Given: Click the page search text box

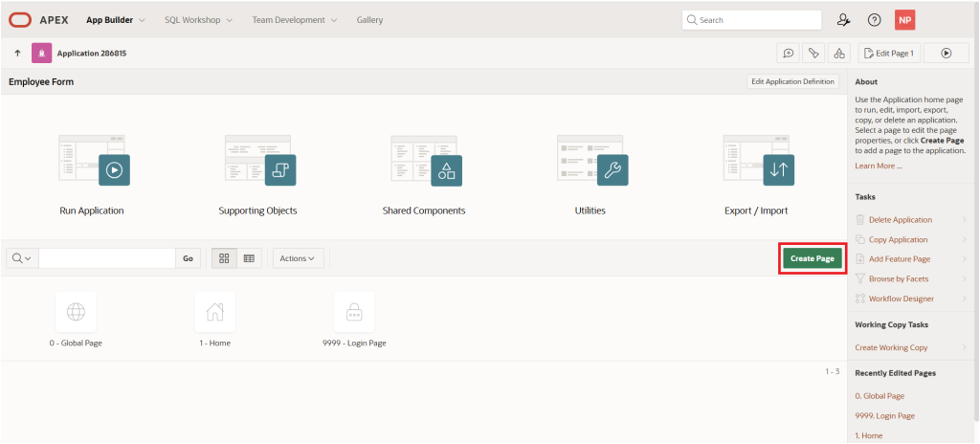Looking at the screenshot, I should pos(107,258).
